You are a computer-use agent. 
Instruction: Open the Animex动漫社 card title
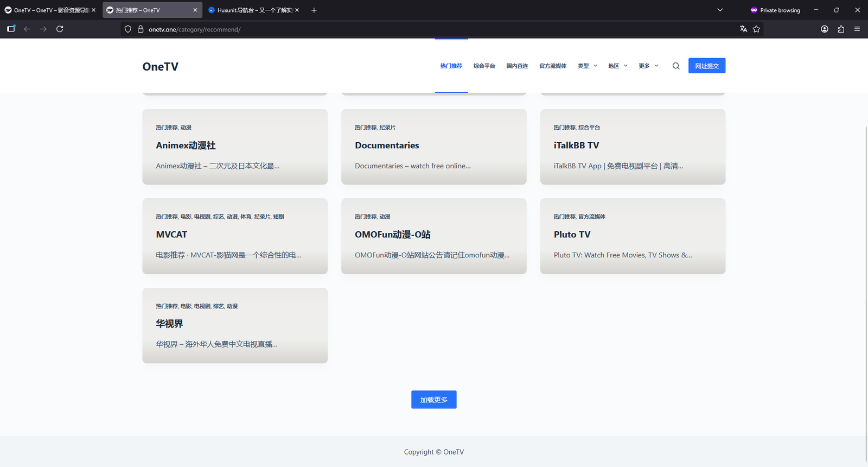(x=186, y=146)
